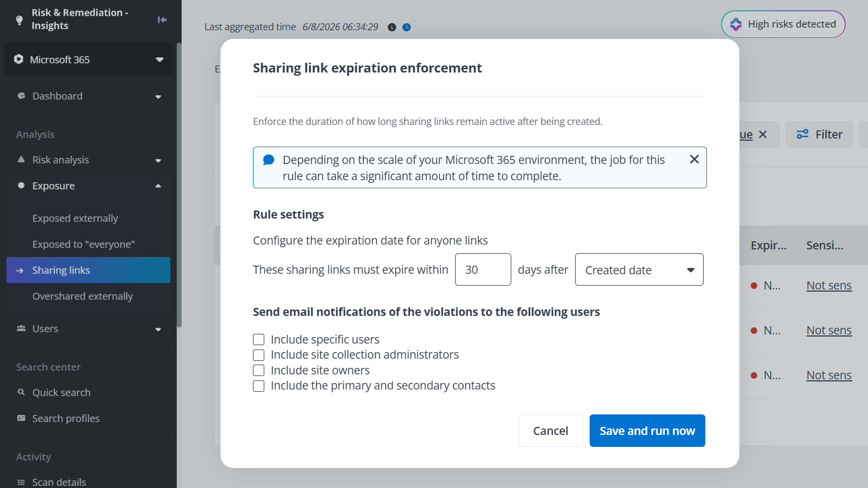The height and width of the screenshot is (488, 868).
Task: Check Include specific users
Action: pyautogui.click(x=259, y=340)
